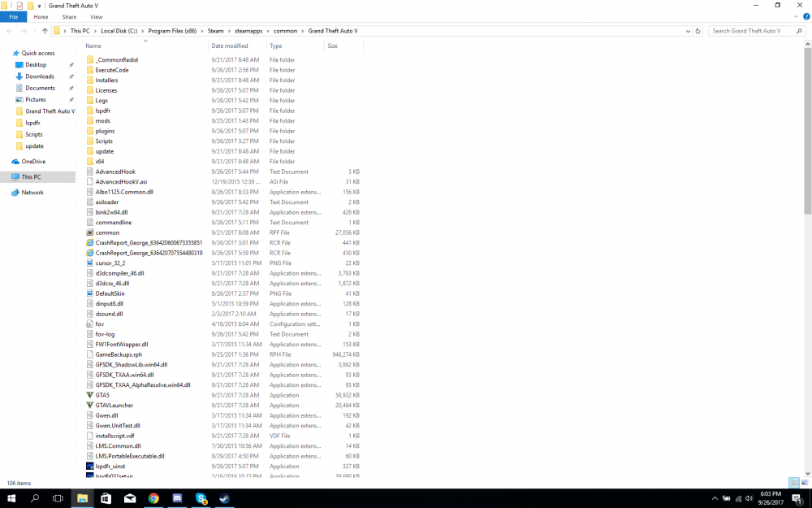Open the Home ribbon tab
The image size is (812, 508).
[41, 16]
